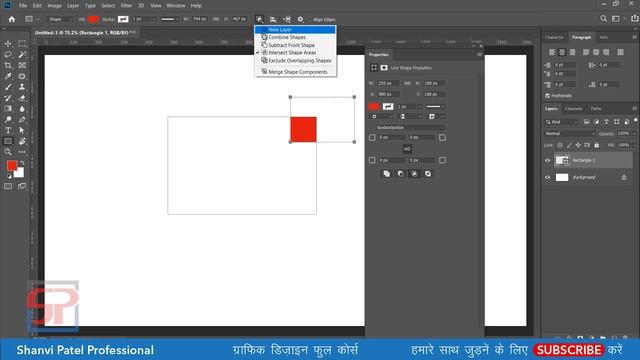Switch to the Paths tab
This screenshot has width=640, height=360.
pos(596,109)
